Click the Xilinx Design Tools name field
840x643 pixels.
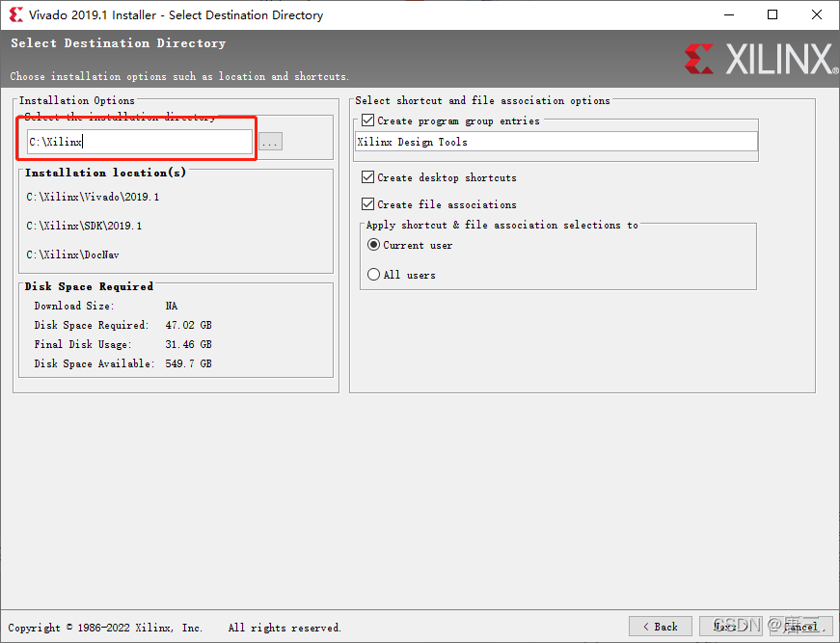[556, 142]
